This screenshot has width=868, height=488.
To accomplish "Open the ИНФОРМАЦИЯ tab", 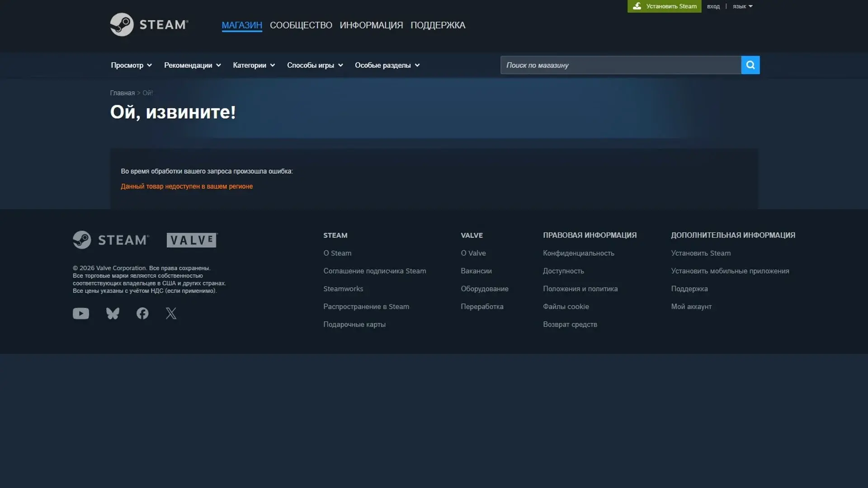I will 371,25.
